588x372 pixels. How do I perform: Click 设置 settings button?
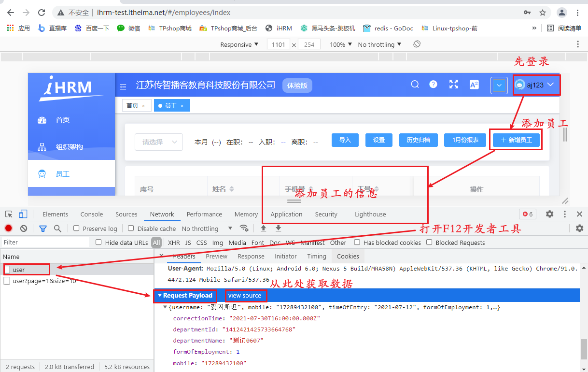click(x=379, y=140)
